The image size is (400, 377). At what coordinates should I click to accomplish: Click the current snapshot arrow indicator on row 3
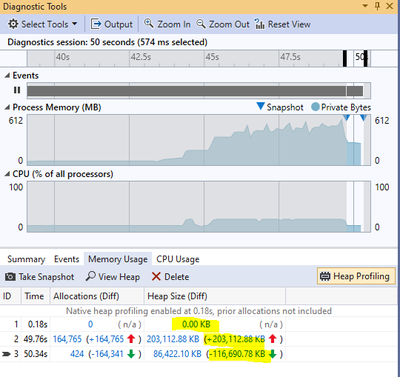6,354
